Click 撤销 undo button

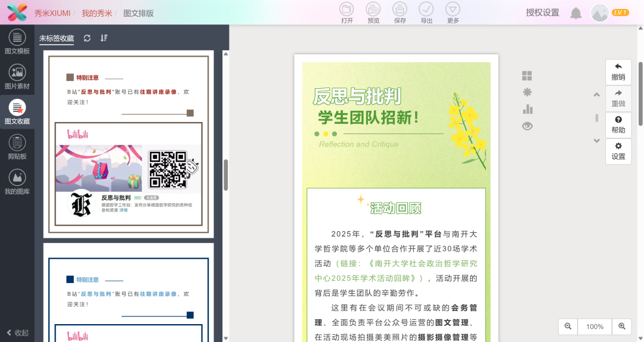click(x=618, y=72)
